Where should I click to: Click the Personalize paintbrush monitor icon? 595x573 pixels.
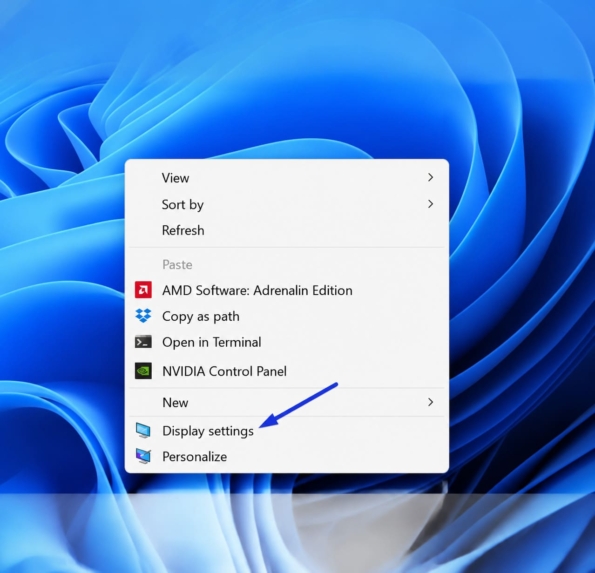click(x=143, y=456)
